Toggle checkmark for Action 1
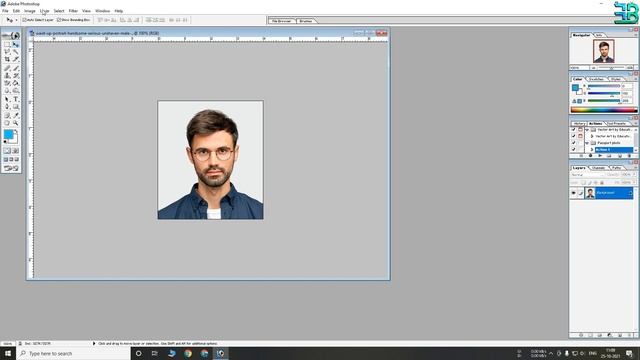The image size is (640, 360). click(x=573, y=149)
